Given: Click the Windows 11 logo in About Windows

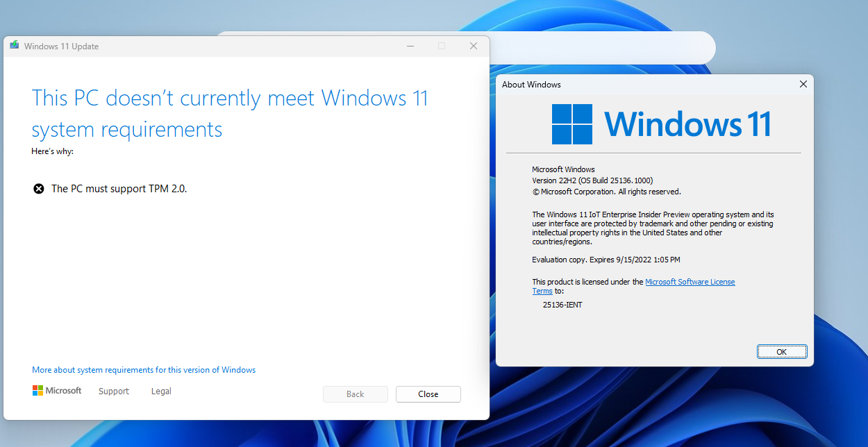Looking at the screenshot, I should click(661, 124).
